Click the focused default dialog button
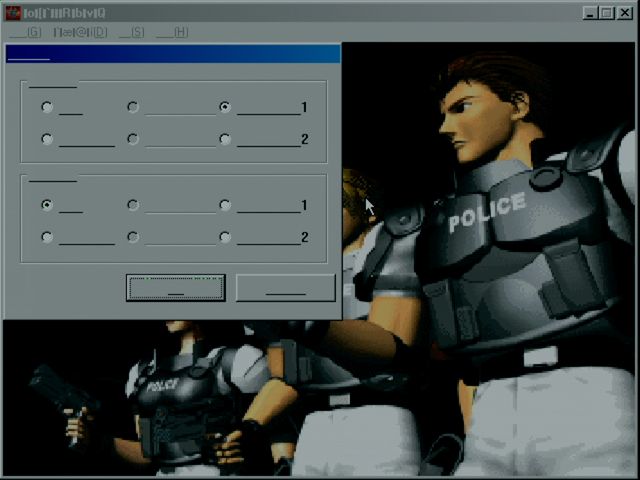The width and height of the screenshot is (640, 480). click(x=176, y=288)
